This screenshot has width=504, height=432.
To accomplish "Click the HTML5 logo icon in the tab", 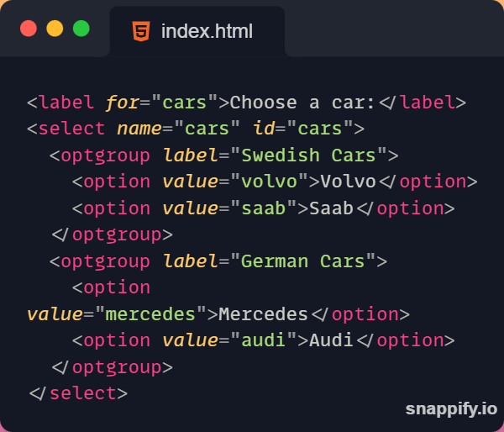I will coord(141,31).
